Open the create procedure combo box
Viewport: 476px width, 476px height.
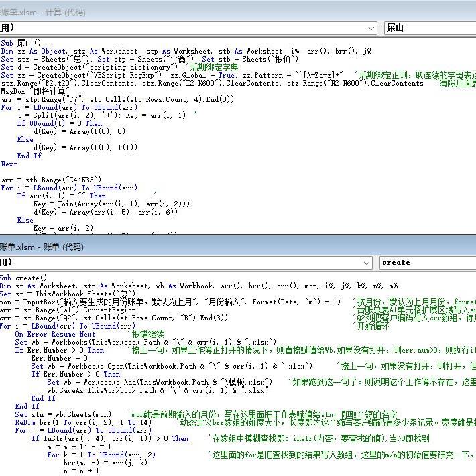pyautogui.click(x=428, y=263)
